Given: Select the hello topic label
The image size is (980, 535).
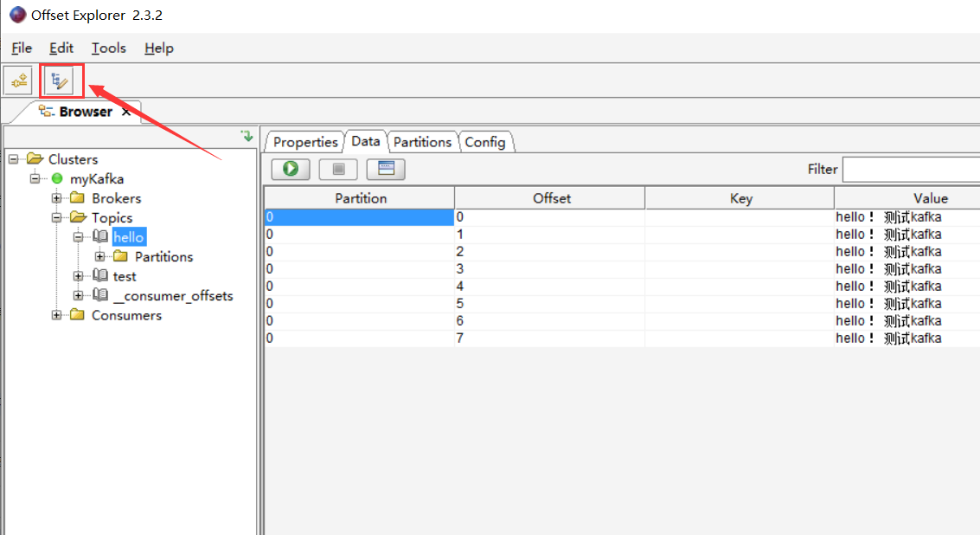Looking at the screenshot, I should tap(129, 237).
